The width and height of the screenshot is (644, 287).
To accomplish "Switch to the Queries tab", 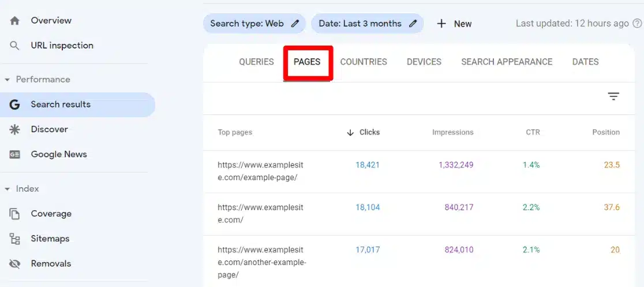I will tap(256, 62).
